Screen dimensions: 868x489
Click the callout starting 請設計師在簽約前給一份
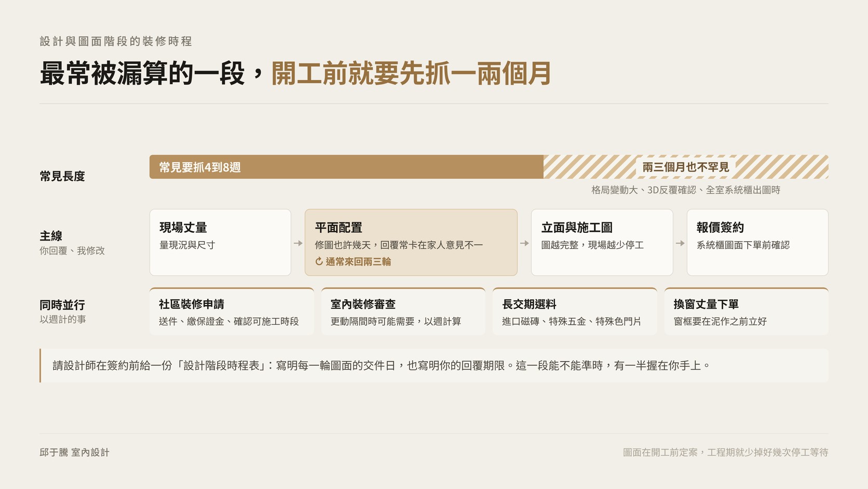(x=434, y=365)
